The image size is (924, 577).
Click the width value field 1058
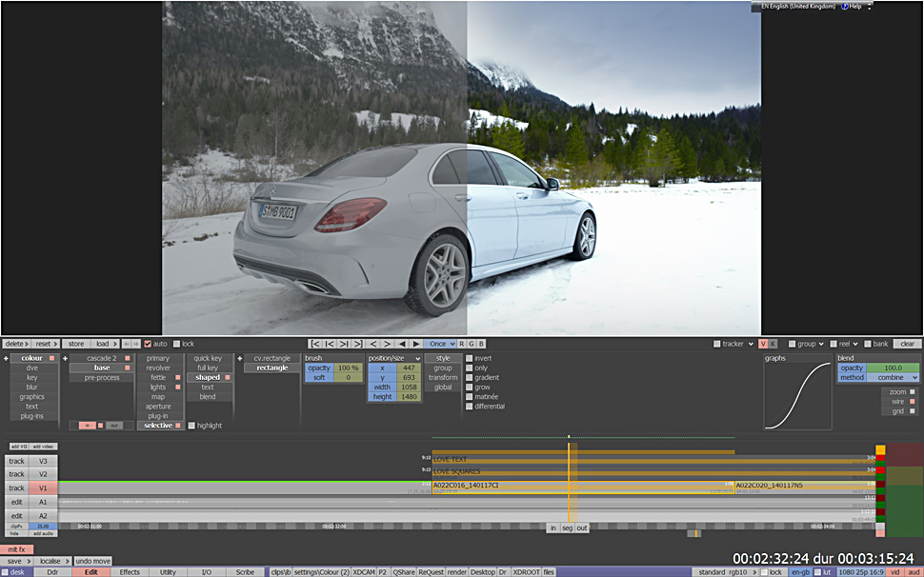click(x=408, y=388)
